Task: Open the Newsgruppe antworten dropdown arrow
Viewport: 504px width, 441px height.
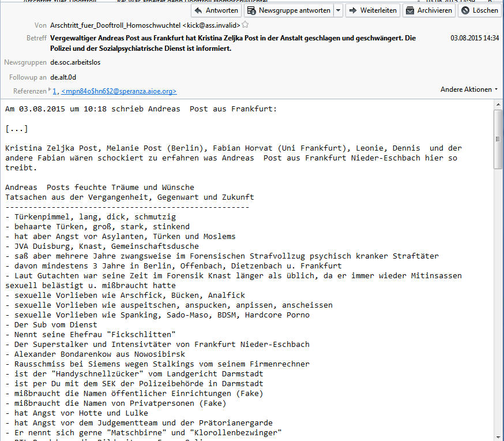Action: coord(338,10)
